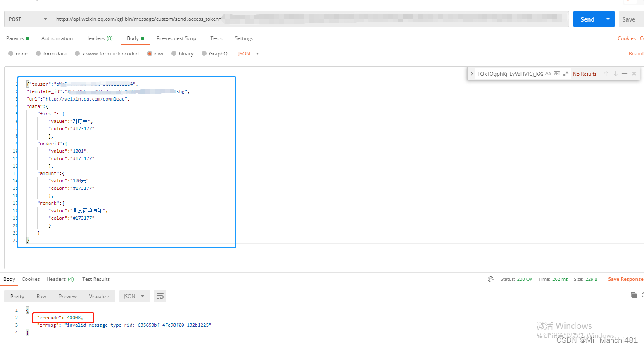The image size is (644, 347).
Task: Click the weixin.qq.com/download url line
Action: click(78, 99)
